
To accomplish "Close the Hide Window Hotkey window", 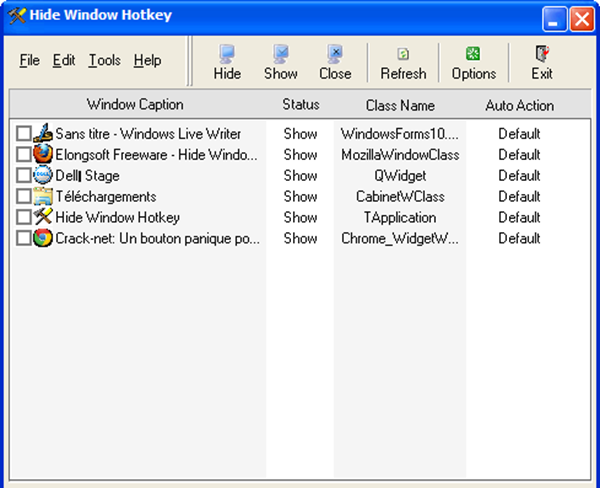I will (582, 18).
